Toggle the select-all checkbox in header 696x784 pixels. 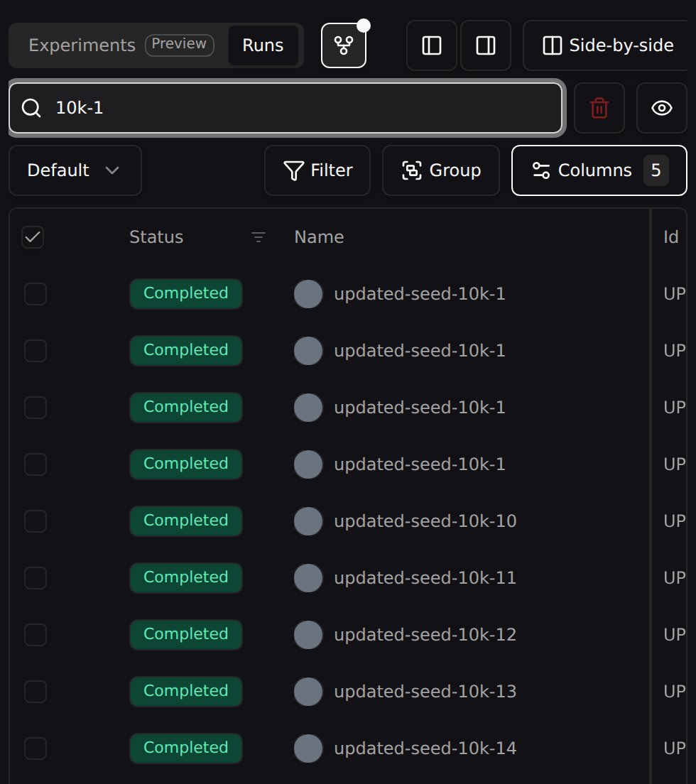coord(33,237)
